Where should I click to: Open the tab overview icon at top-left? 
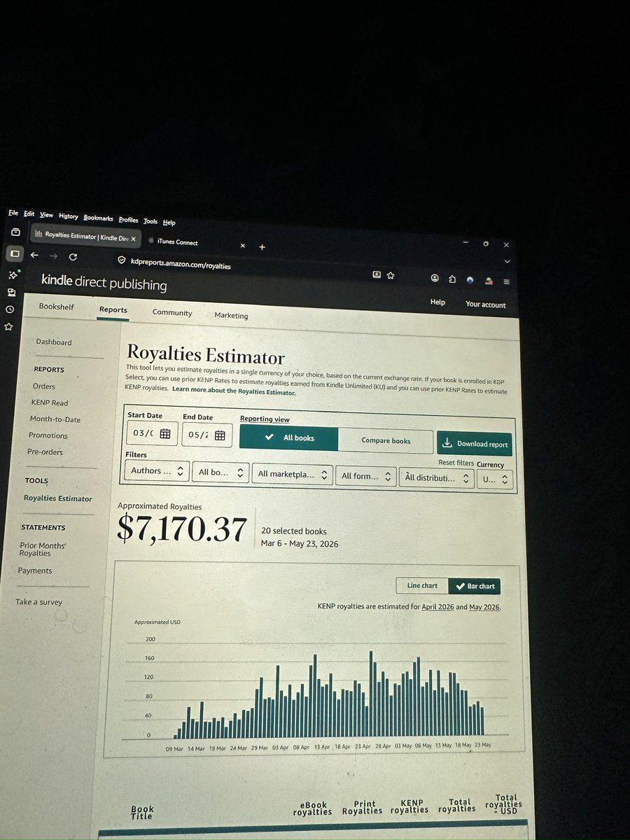[x=15, y=232]
